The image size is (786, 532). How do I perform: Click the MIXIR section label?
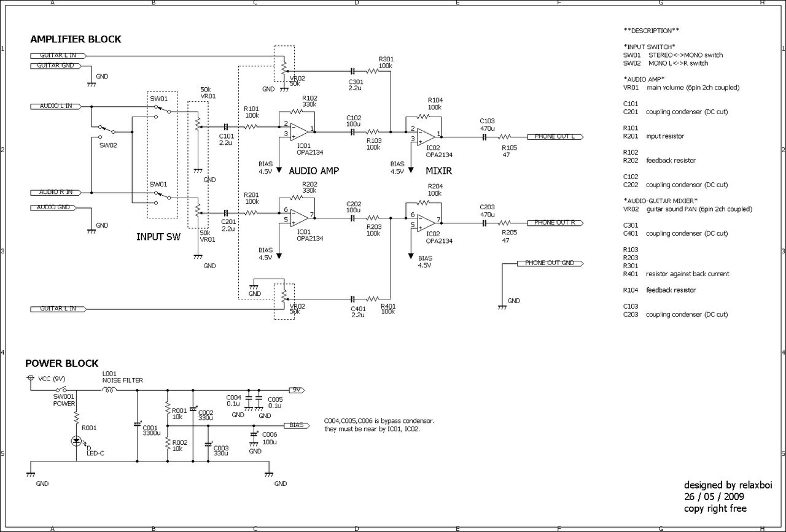(438, 171)
